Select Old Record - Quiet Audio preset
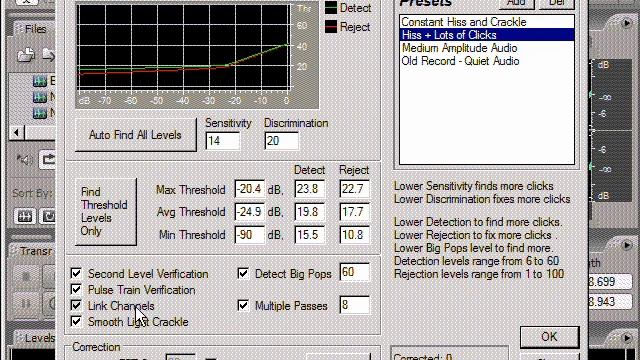Viewport: 640px width, 360px height. [487, 61]
